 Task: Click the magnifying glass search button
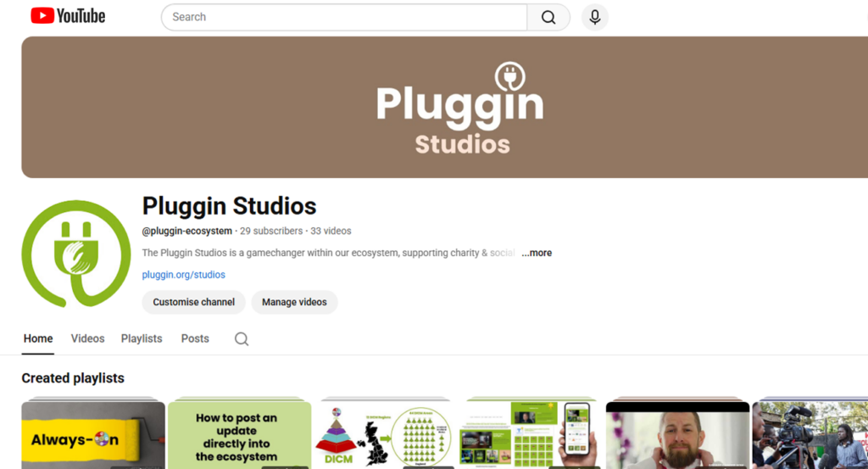tap(548, 17)
